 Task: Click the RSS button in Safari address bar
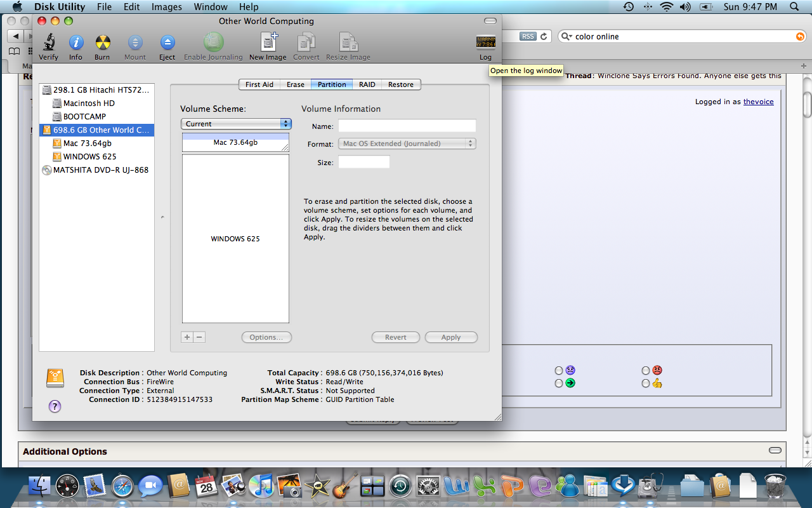coord(528,37)
